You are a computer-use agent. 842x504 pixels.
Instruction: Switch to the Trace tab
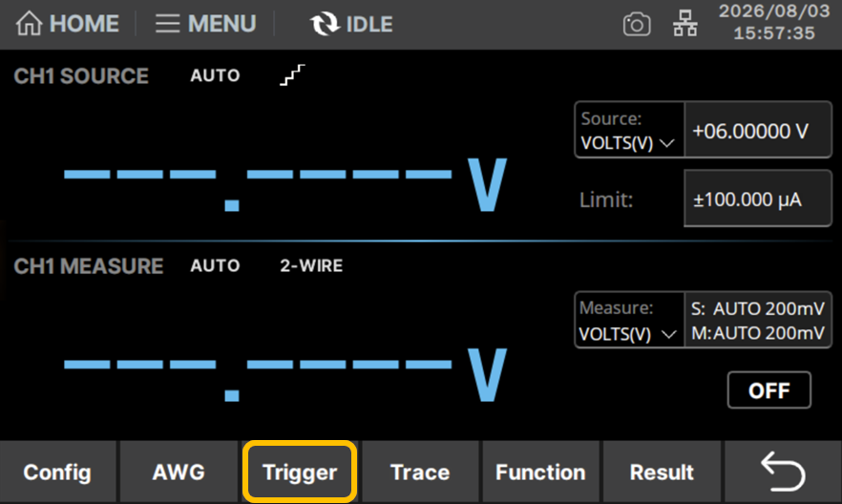[420, 472]
